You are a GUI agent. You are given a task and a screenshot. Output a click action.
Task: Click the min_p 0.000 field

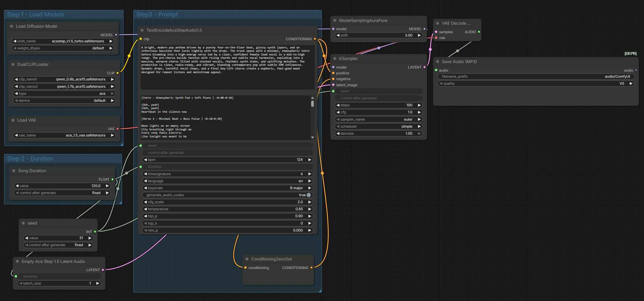(x=228, y=230)
